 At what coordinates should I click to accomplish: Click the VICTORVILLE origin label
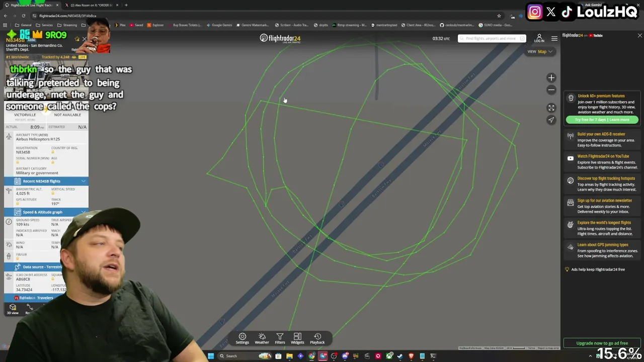[25, 115]
